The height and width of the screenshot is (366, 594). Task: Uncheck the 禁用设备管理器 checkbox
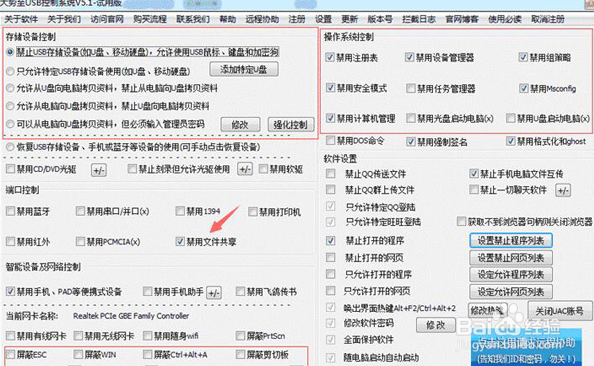point(410,57)
